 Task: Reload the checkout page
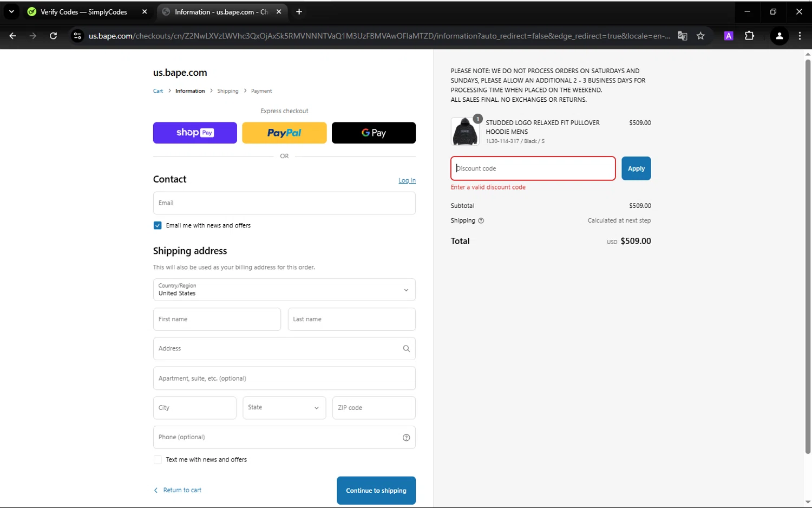coord(53,36)
